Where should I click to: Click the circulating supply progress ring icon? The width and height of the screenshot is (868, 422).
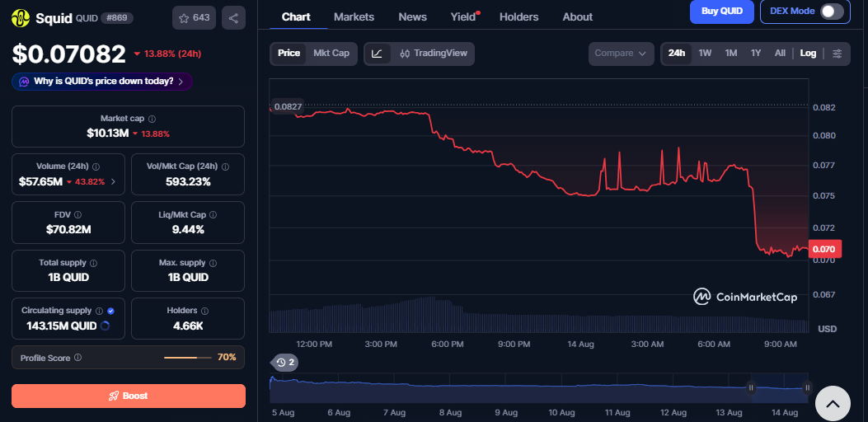click(105, 326)
